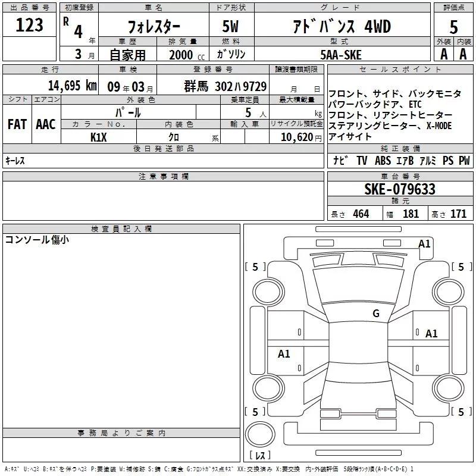Click the door shape value "5W"
The height and width of the screenshot is (476, 476).
click(x=231, y=26)
